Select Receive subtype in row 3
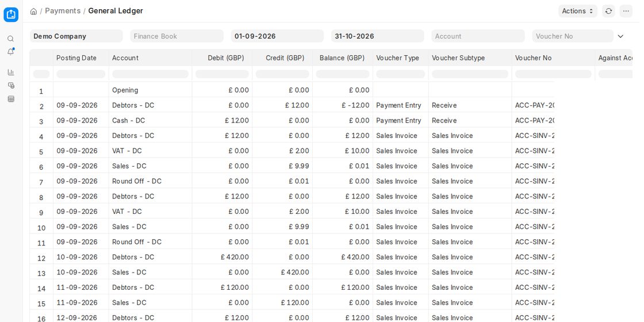This screenshot has width=644, height=322. pyautogui.click(x=470, y=120)
